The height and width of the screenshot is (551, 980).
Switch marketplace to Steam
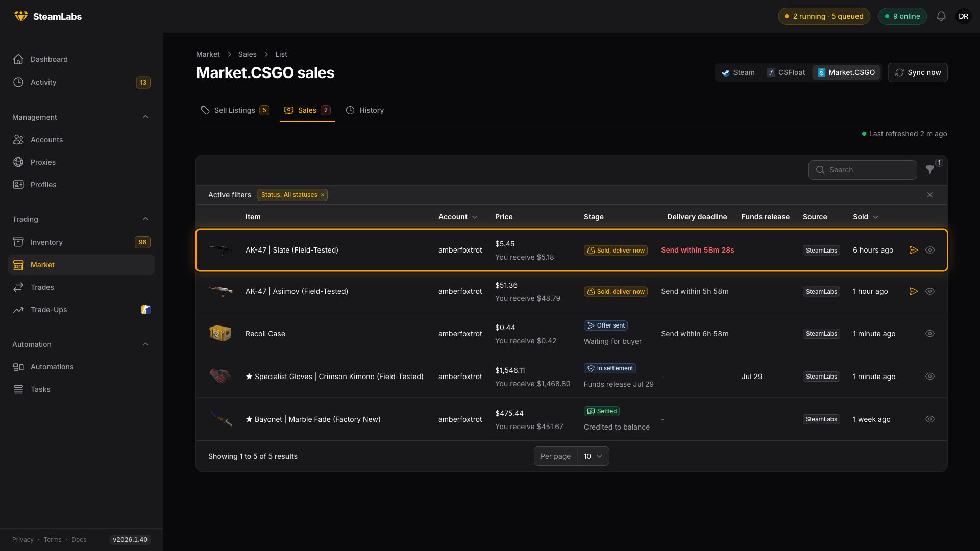(738, 72)
